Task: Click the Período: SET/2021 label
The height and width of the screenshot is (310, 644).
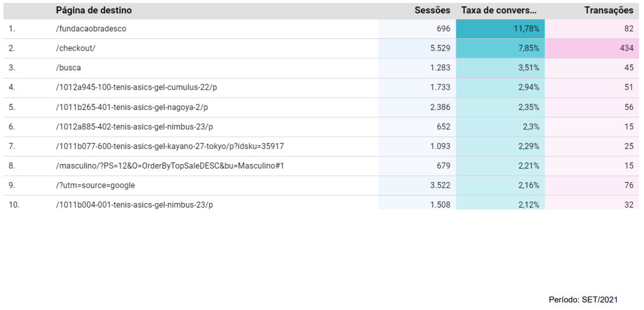Action: pos(583,300)
